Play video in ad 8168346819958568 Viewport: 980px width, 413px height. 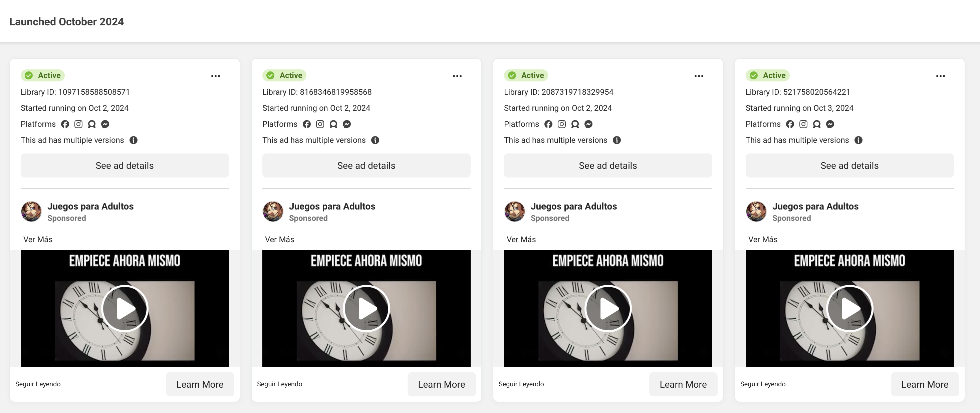[366, 308]
